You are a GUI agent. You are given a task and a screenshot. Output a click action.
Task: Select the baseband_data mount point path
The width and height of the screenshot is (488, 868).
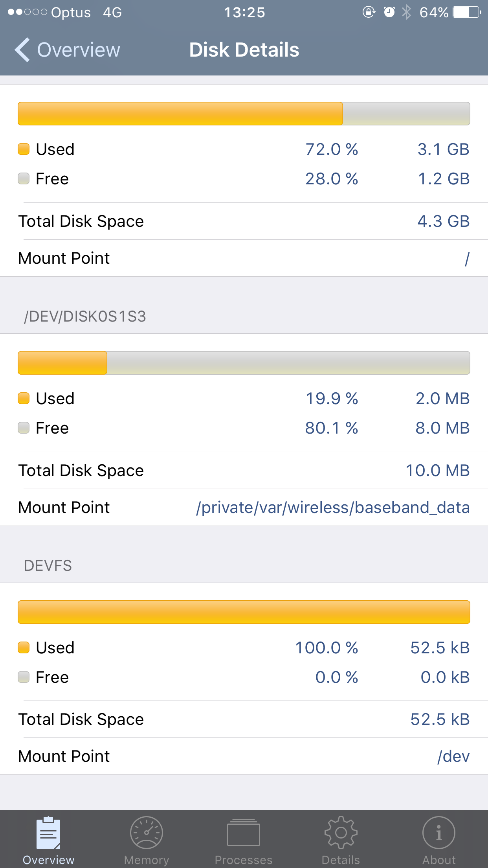click(x=333, y=508)
